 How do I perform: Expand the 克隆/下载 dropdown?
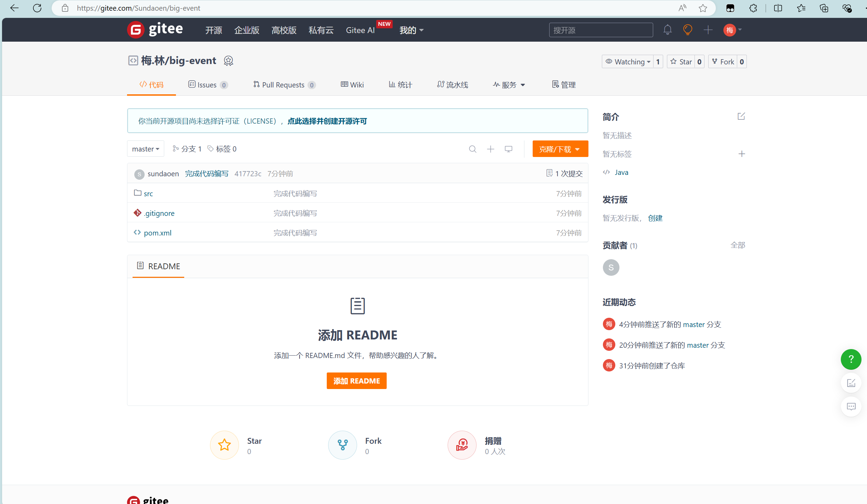(x=560, y=149)
